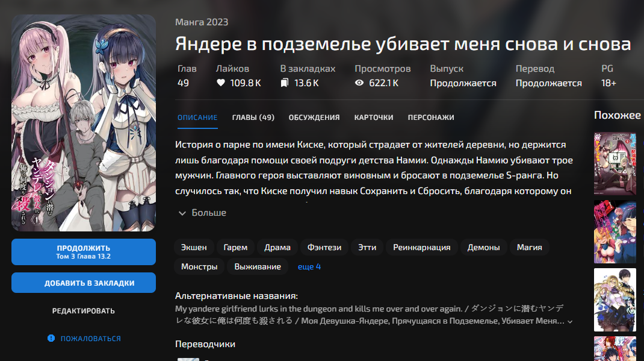This screenshot has height=361, width=644.
Task: Click the Выпуск Продолжается status
Action: [463, 83]
